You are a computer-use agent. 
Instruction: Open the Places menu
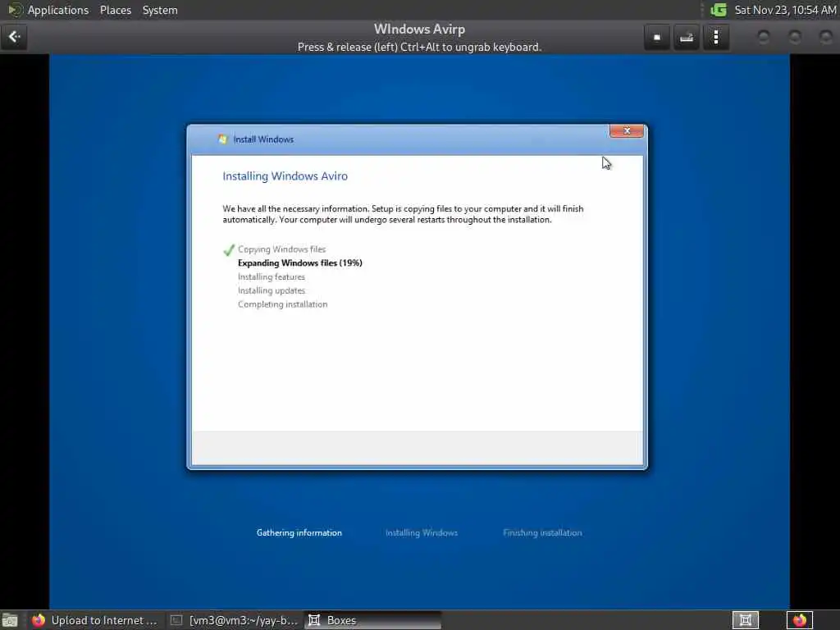tap(115, 10)
